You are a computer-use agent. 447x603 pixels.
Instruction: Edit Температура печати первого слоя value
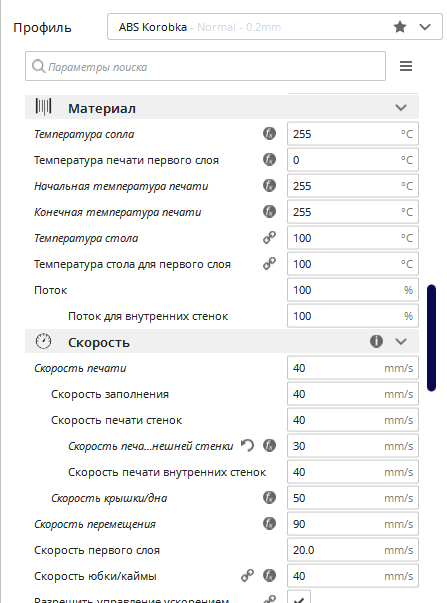353,160
